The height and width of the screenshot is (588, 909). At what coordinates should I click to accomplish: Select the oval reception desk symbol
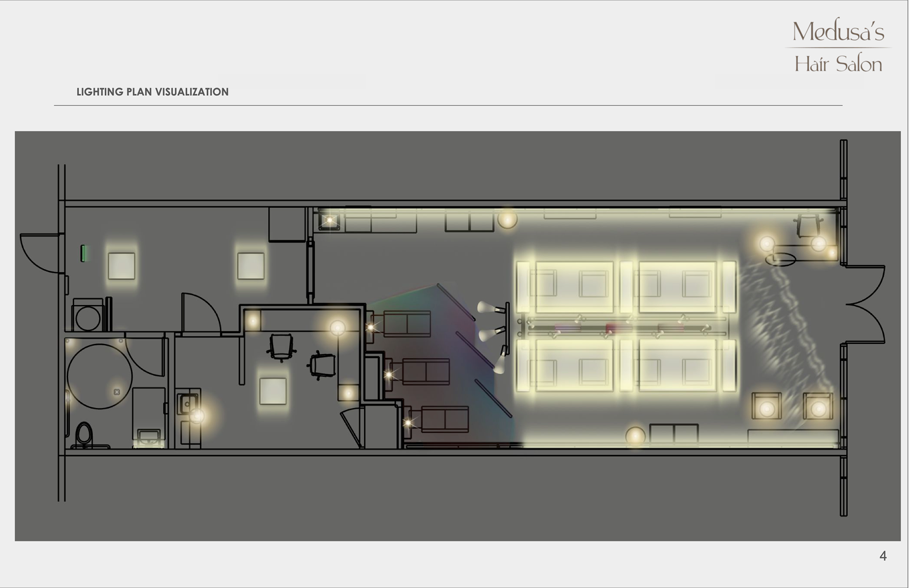[780, 259]
